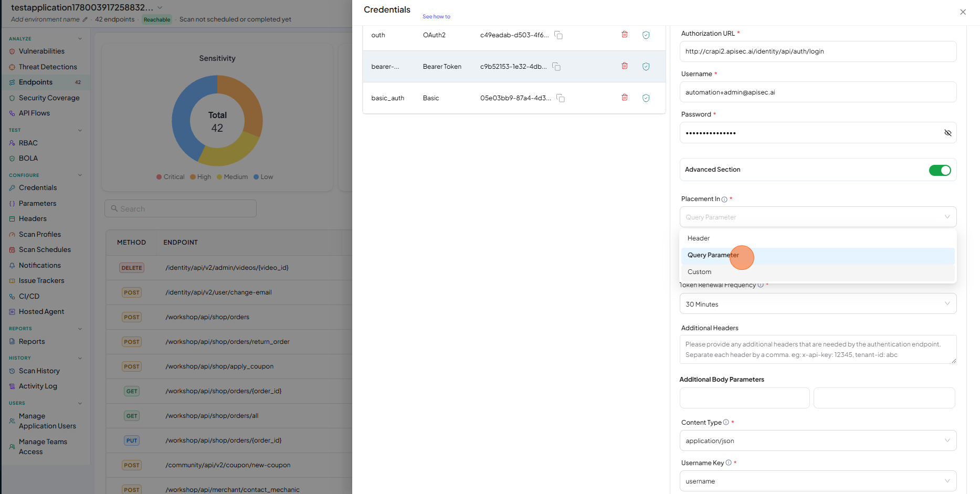Turn off the Advanced Section switch
Image resolution: width=980 pixels, height=494 pixels.
[940, 170]
